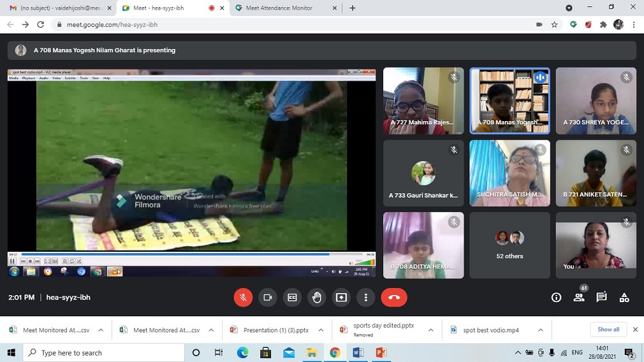Show the participants list
Screen dimensions: 644x362
tap(579, 298)
